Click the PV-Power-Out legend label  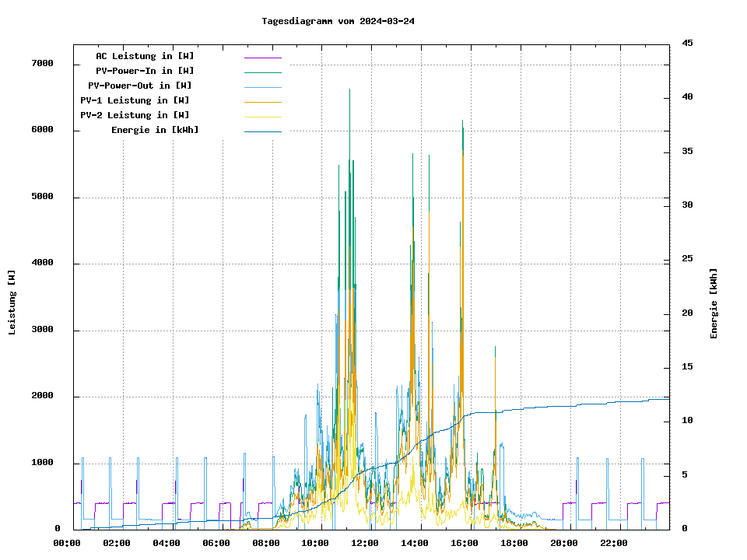click(x=140, y=86)
